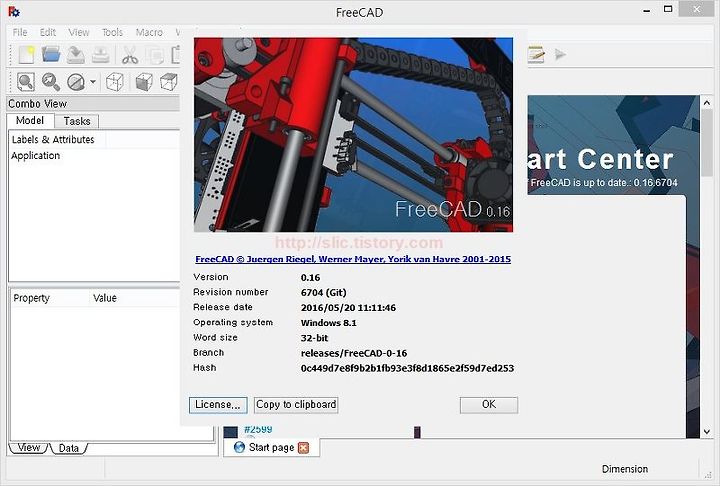Switch to the Model tab
This screenshot has height=486, width=720.
tap(30, 120)
